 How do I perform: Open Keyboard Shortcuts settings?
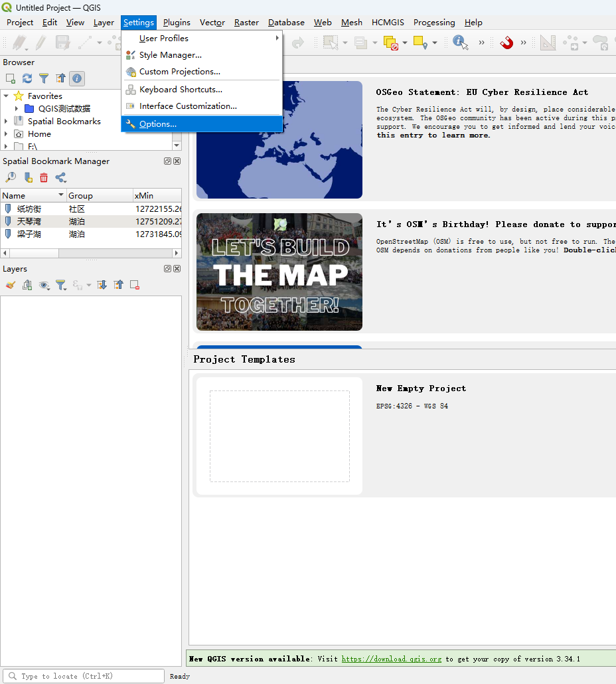pos(202,90)
